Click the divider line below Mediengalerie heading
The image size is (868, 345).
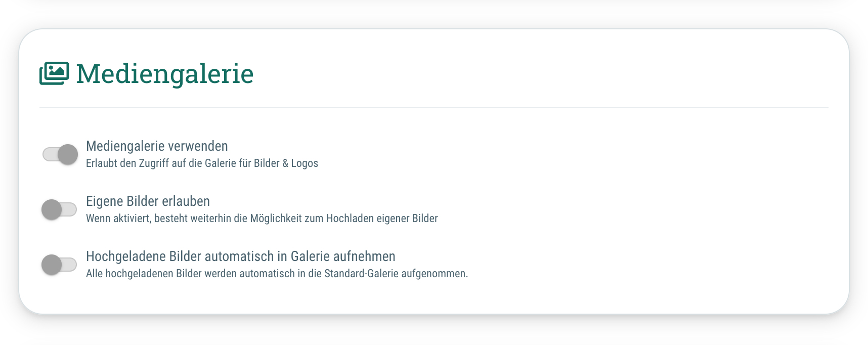pyautogui.click(x=434, y=107)
